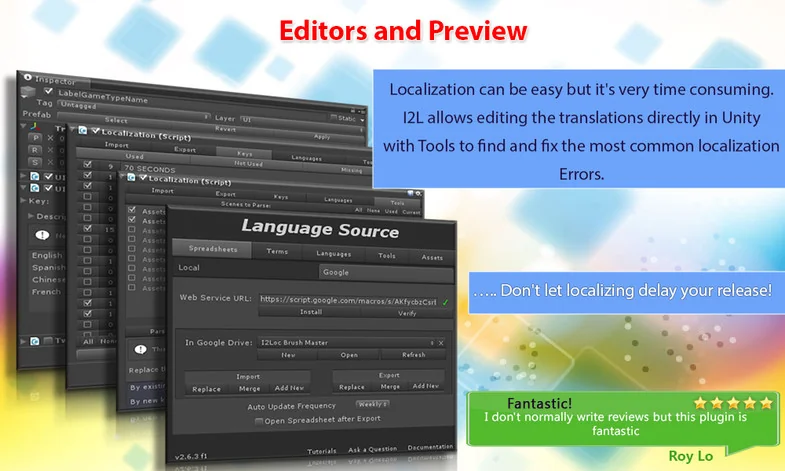Click the Transform R button
This screenshot has height=471, width=785.
tap(35, 150)
